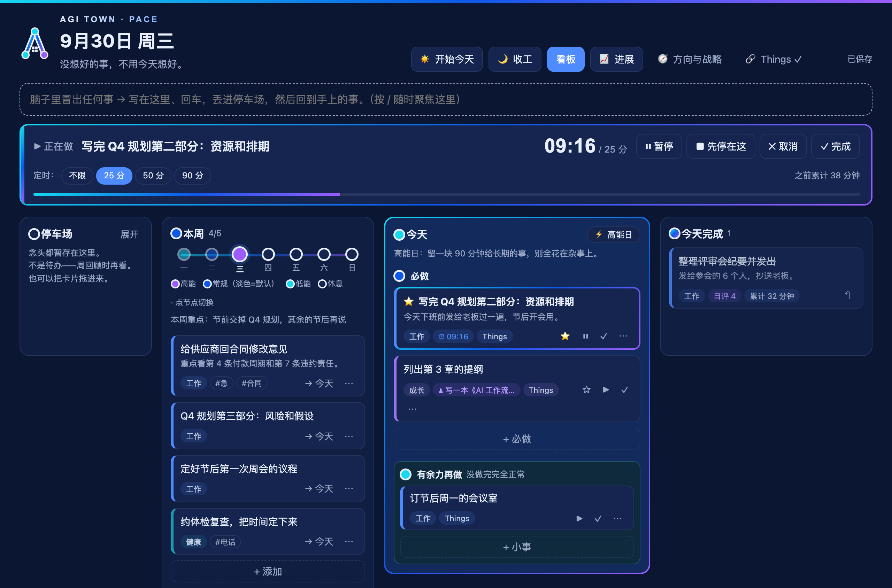
Task: Toggle Monday (一) node in week track
Action: click(184, 254)
